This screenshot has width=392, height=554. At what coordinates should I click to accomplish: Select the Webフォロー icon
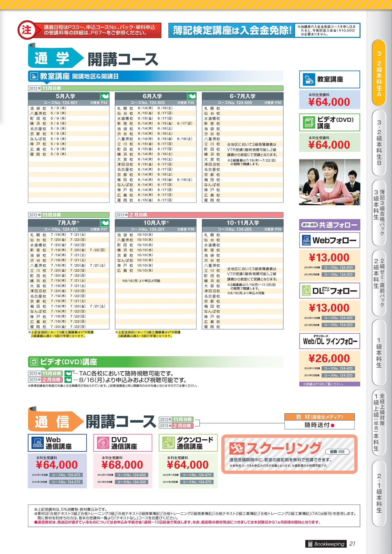pos(306,240)
